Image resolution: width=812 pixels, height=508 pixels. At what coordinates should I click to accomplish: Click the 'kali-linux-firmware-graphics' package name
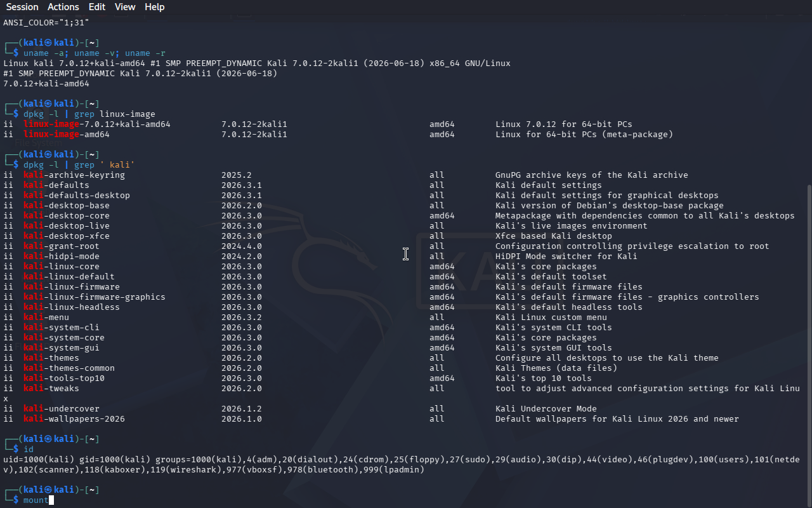pyautogui.click(x=95, y=297)
